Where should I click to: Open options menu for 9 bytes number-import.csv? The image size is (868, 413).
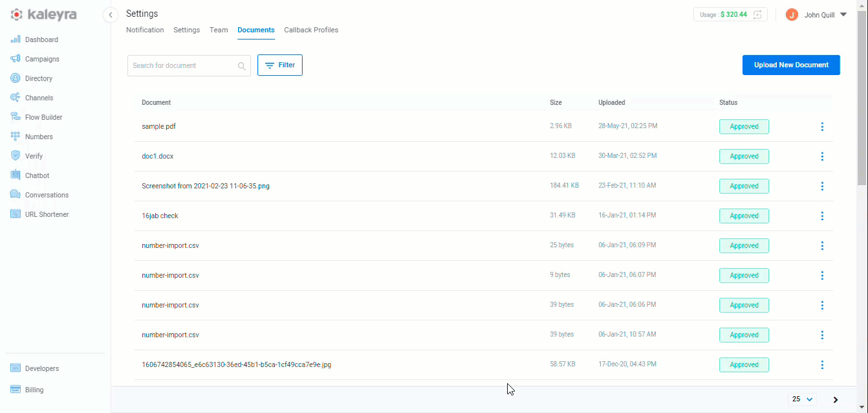[822, 276]
